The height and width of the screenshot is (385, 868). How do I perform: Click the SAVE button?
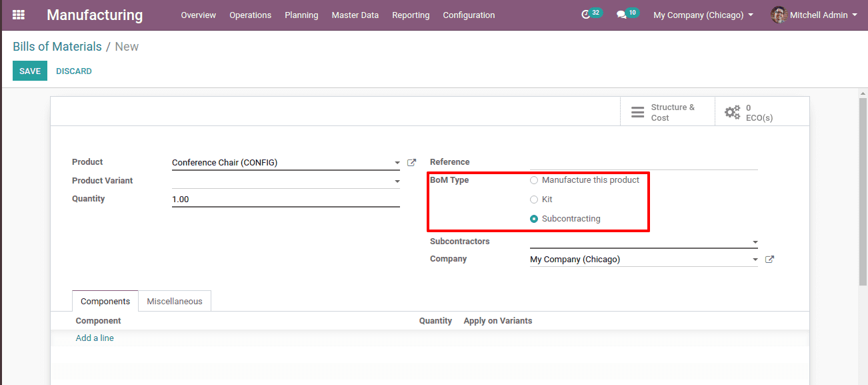[x=30, y=71]
